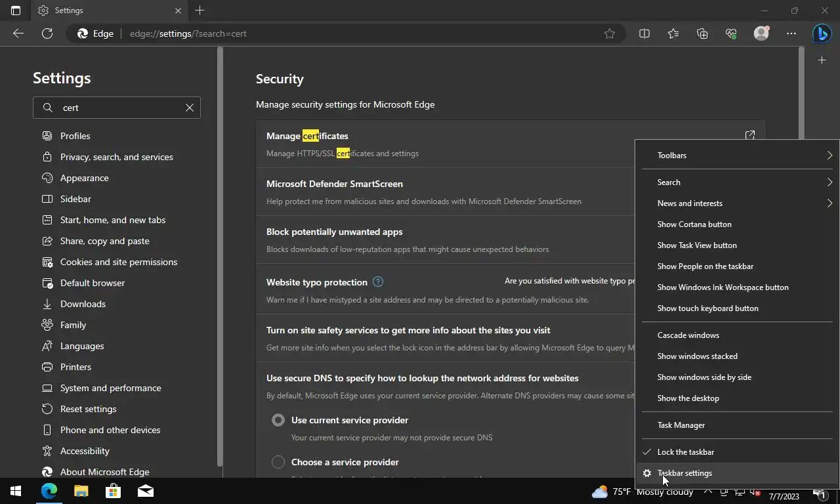This screenshot has width=840, height=504.
Task: Open the tab actions menu icon
Action: click(x=16, y=10)
